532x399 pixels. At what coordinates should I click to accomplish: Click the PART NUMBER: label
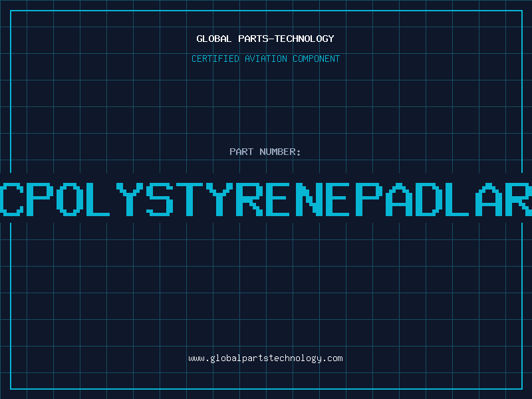pyautogui.click(x=265, y=152)
